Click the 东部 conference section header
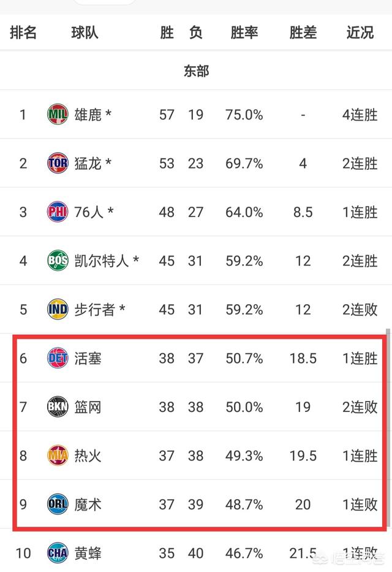This screenshot has height=572, width=392. click(196, 71)
